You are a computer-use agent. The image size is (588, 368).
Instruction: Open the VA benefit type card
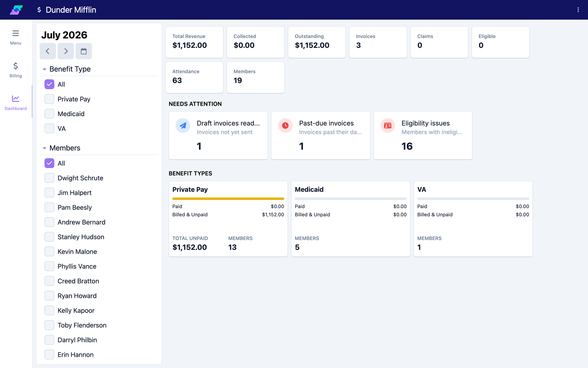click(473, 219)
